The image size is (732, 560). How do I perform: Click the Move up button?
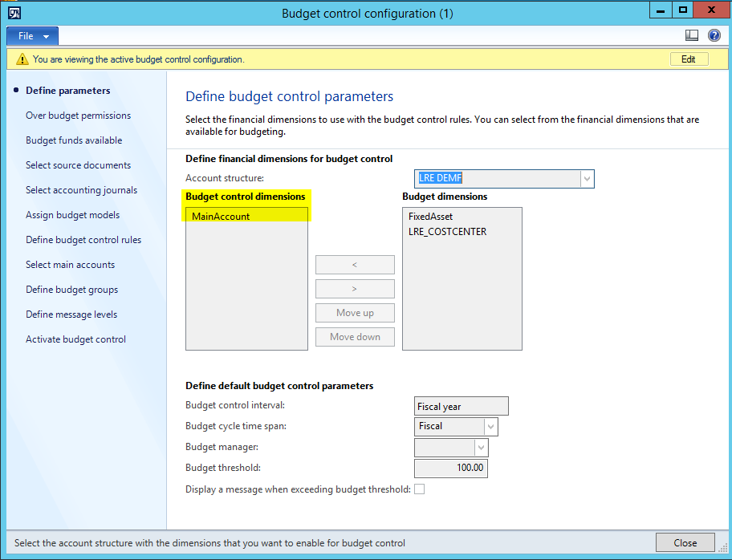[x=355, y=313]
